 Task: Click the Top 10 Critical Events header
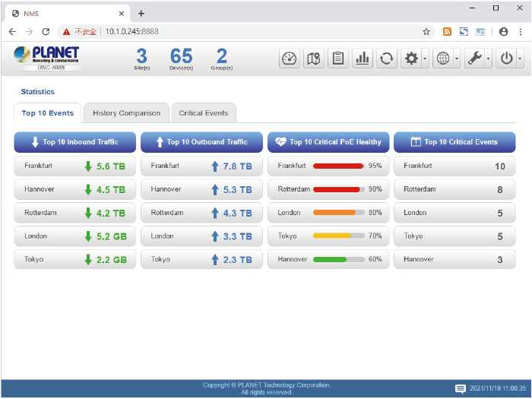pos(454,142)
